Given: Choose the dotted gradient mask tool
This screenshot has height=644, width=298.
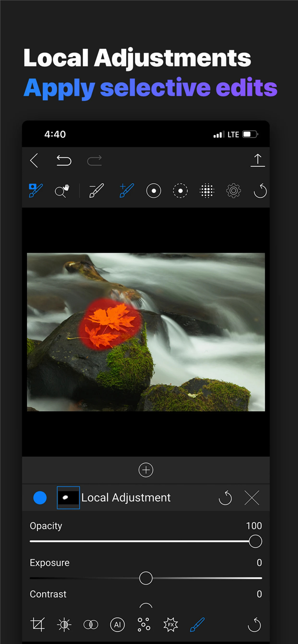Looking at the screenshot, I should pos(207,191).
